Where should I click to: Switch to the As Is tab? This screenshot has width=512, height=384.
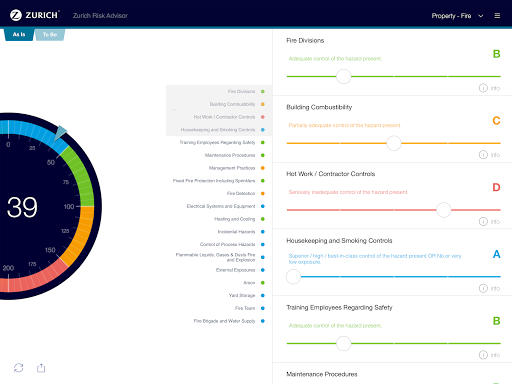point(19,34)
